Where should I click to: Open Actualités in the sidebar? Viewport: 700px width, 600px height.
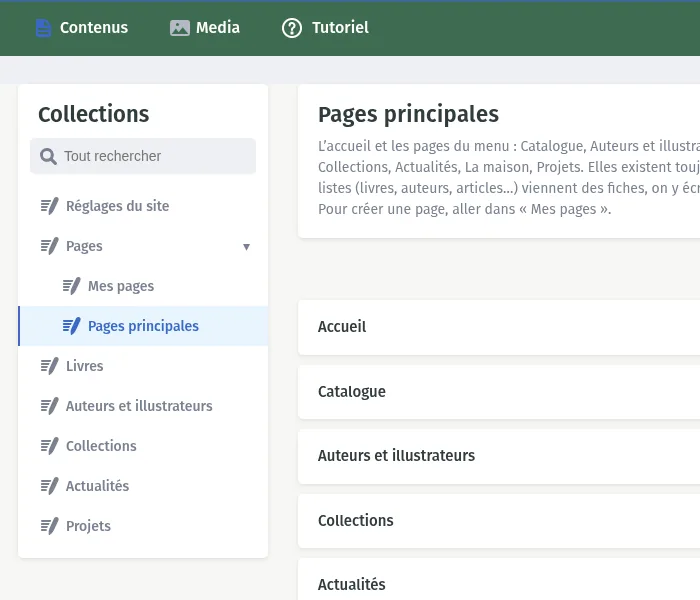point(143,486)
